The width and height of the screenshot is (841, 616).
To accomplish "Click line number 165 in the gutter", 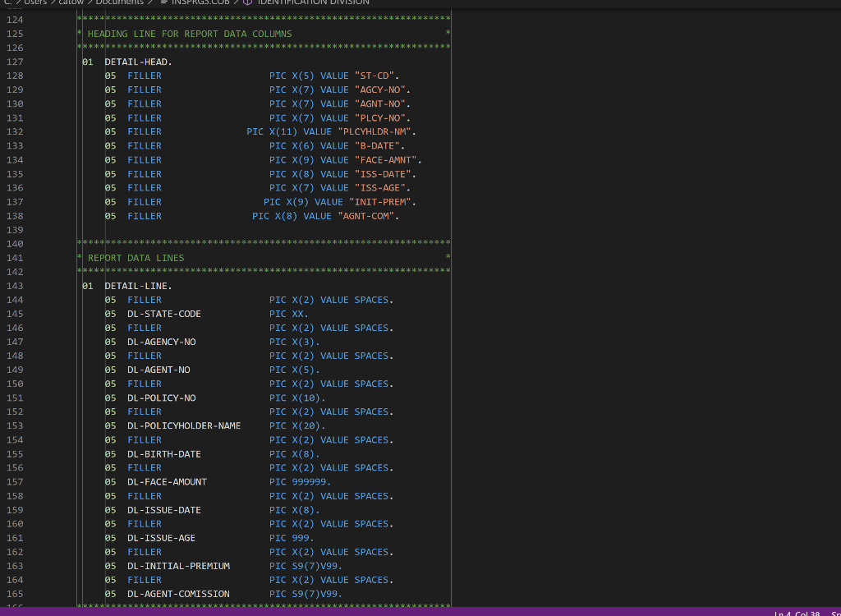I will (15, 594).
